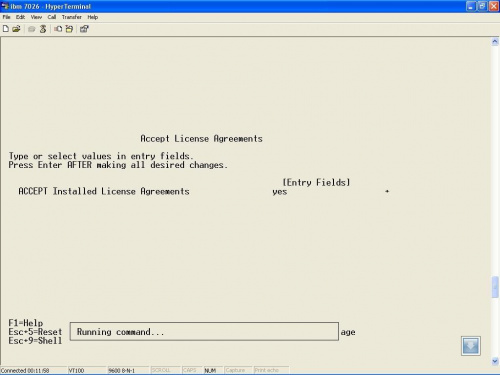Image resolution: width=500 pixels, height=375 pixels.
Task: Click the Send file toolbar icon
Action: pyautogui.click(x=58, y=29)
